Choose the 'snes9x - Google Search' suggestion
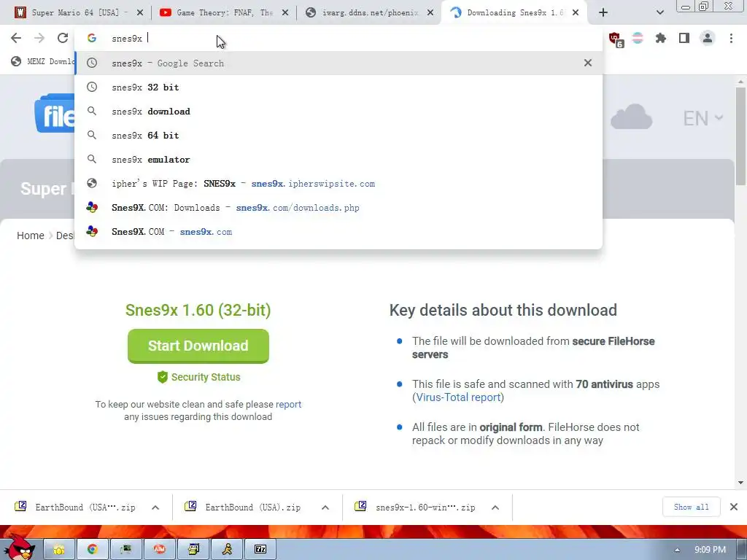747x560 pixels. [338, 63]
